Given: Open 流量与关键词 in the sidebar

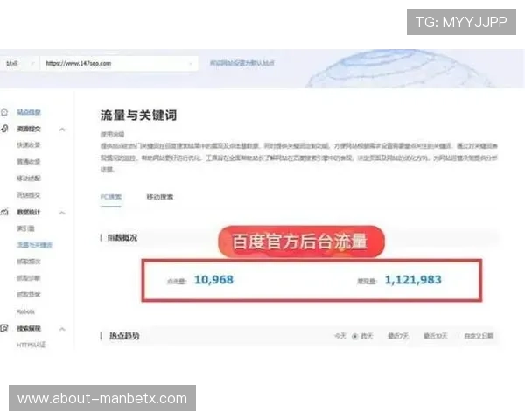Looking at the screenshot, I should pos(34,245).
